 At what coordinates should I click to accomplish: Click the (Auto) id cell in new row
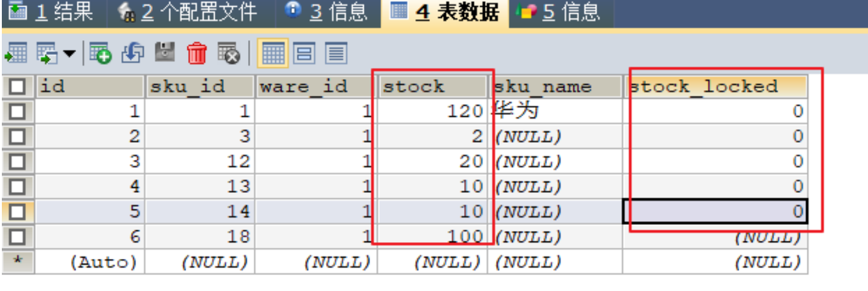(89, 263)
